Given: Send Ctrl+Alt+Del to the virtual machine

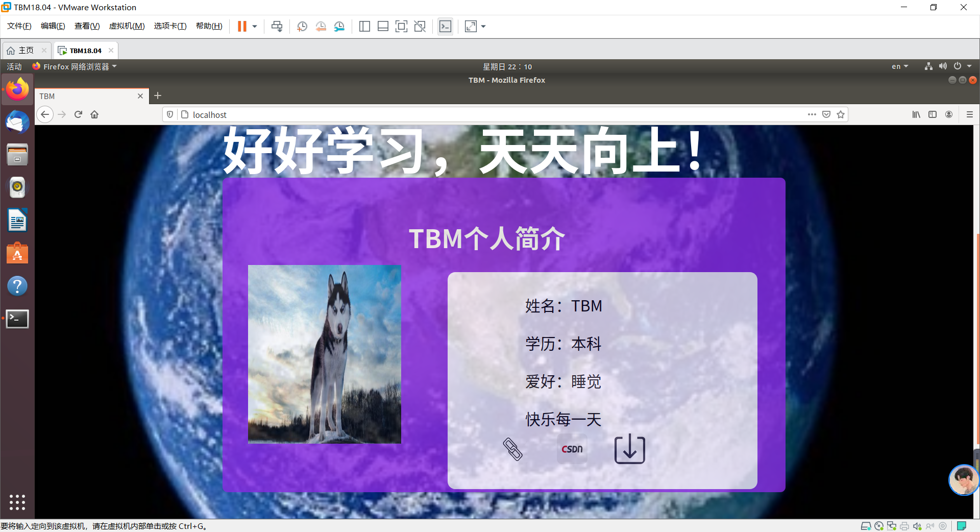Looking at the screenshot, I should tap(277, 27).
